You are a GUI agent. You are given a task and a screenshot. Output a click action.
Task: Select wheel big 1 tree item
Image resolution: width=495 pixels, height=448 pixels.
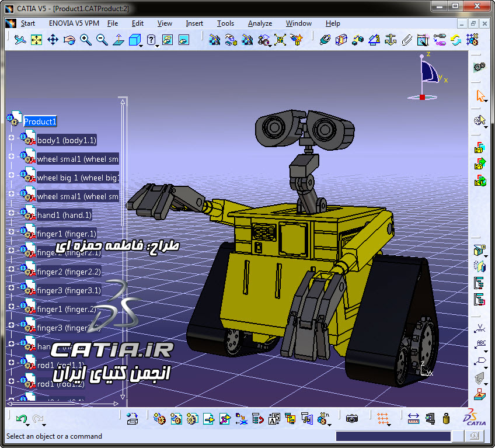pyautogui.click(x=78, y=178)
